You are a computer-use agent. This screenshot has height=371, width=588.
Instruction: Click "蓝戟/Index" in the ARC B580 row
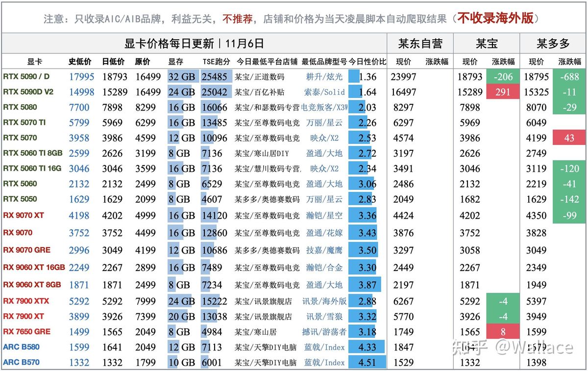pyautogui.click(x=324, y=347)
